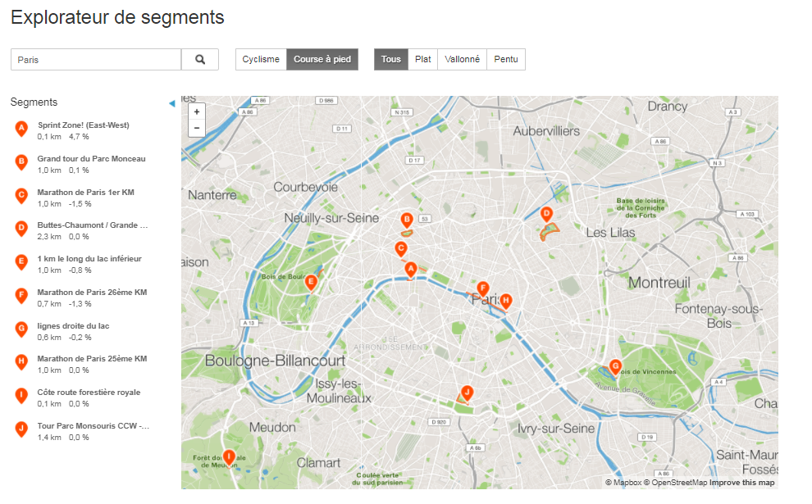
Task: Click list marker F beside Marathon 26ème KM
Action: [x=21, y=296]
